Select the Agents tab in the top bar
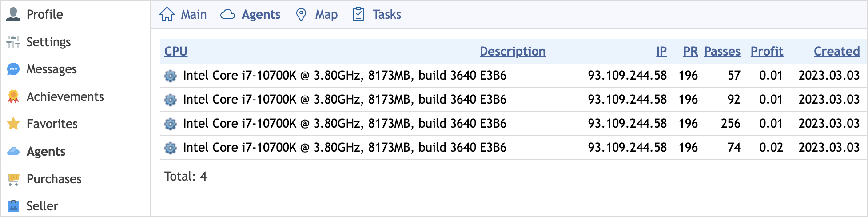This screenshot has width=868, height=217. (x=251, y=14)
